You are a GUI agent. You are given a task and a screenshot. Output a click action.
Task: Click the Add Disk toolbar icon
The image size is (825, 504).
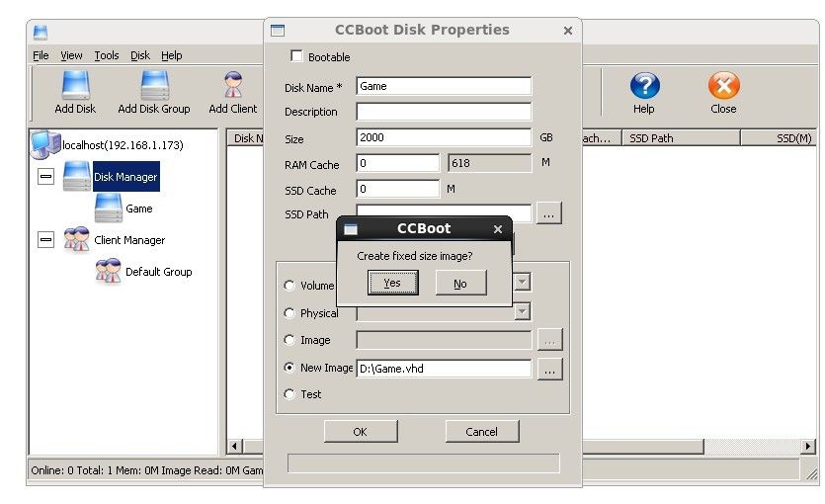76,86
